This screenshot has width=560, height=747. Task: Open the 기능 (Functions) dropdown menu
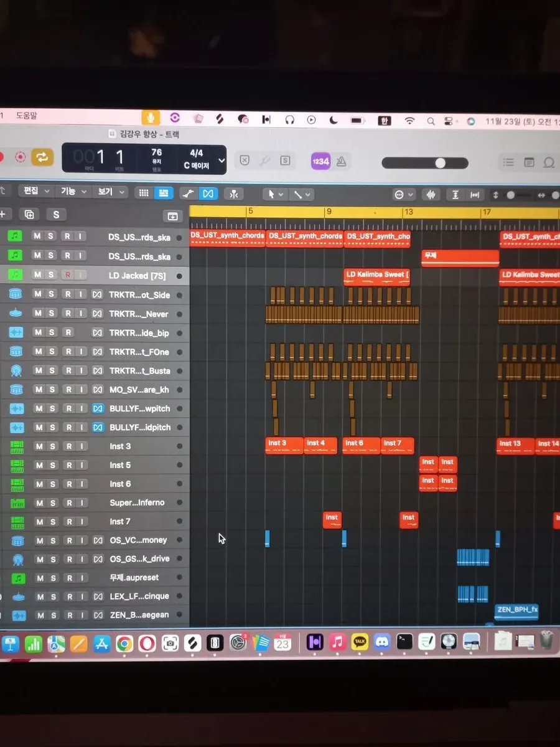pos(72,192)
